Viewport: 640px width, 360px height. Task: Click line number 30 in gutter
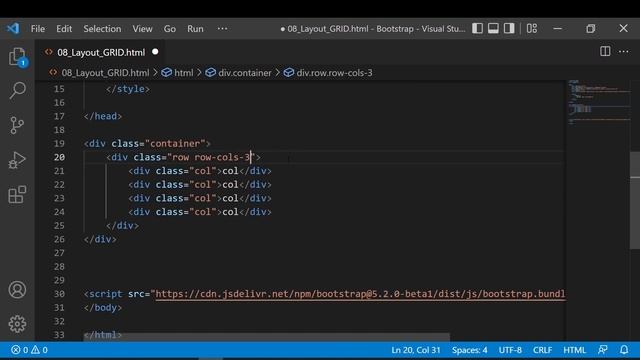coord(59,294)
